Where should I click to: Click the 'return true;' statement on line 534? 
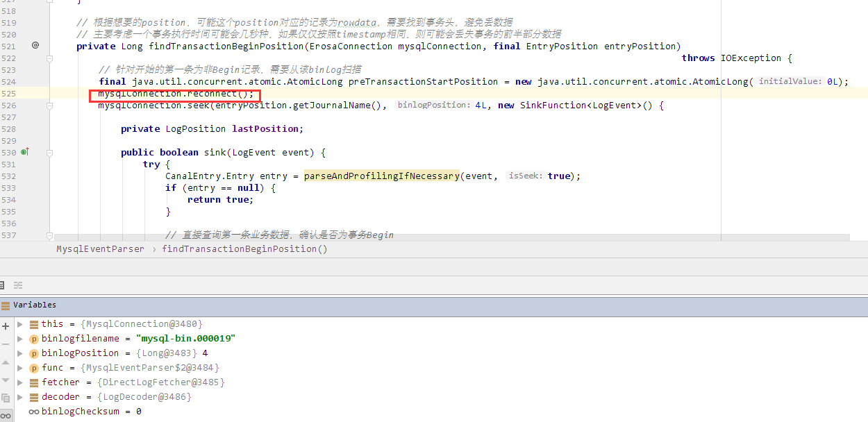tap(221, 200)
